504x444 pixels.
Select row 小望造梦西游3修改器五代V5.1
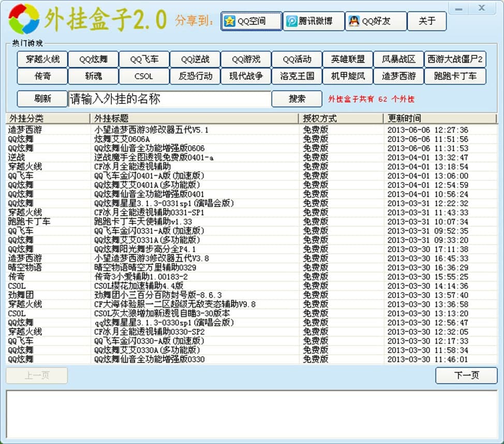pos(251,130)
